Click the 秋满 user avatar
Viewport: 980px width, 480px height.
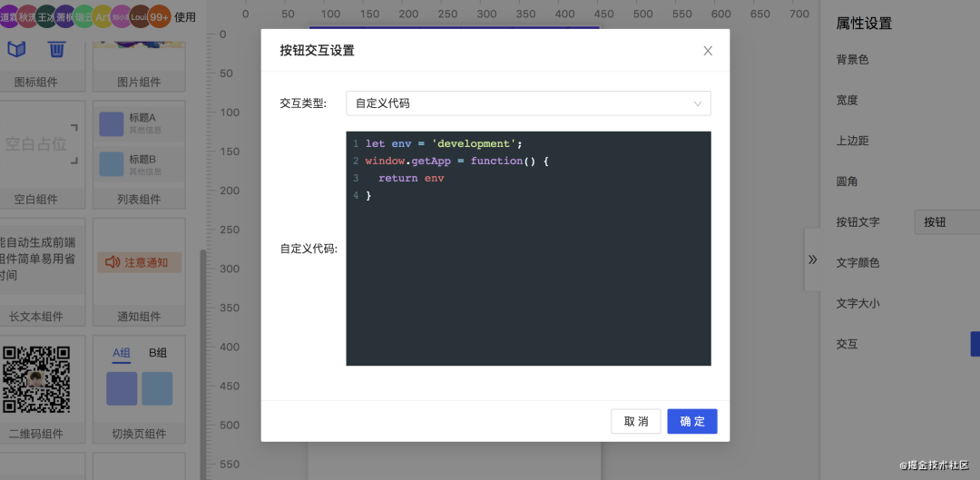point(27,17)
